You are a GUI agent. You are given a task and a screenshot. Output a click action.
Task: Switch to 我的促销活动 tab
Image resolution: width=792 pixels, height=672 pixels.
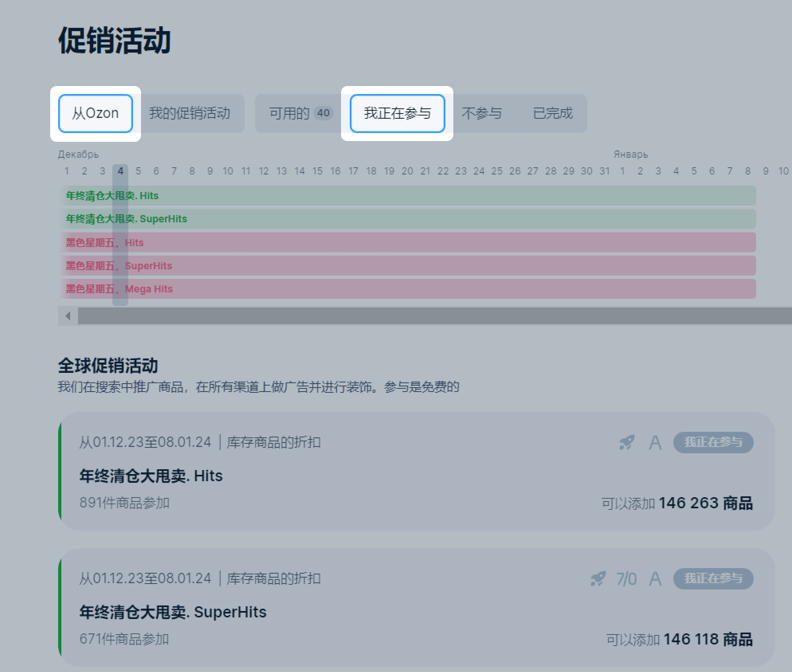pyautogui.click(x=190, y=114)
